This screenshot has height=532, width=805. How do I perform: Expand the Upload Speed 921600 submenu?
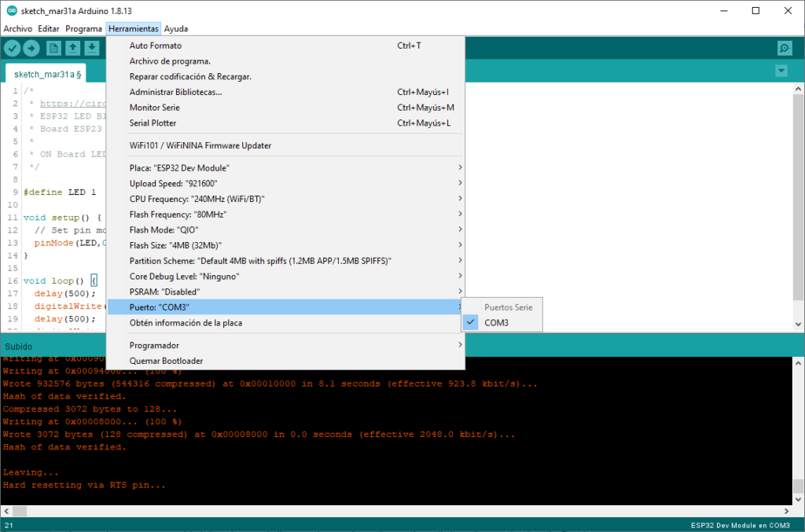tap(286, 183)
